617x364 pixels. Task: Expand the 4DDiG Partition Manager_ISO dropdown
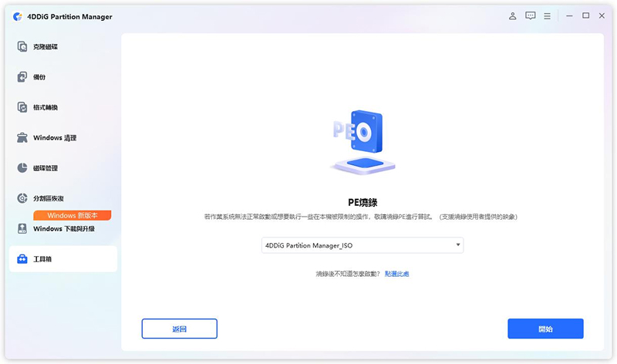[x=362, y=245]
